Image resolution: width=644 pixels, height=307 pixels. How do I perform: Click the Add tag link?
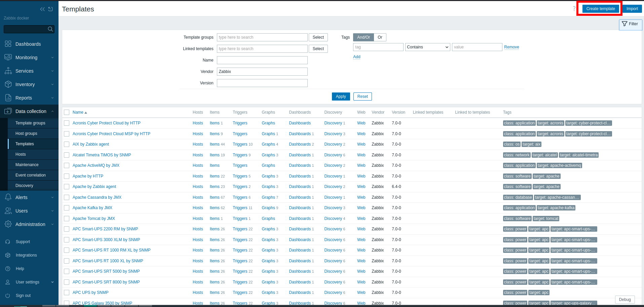pos(356,57)
